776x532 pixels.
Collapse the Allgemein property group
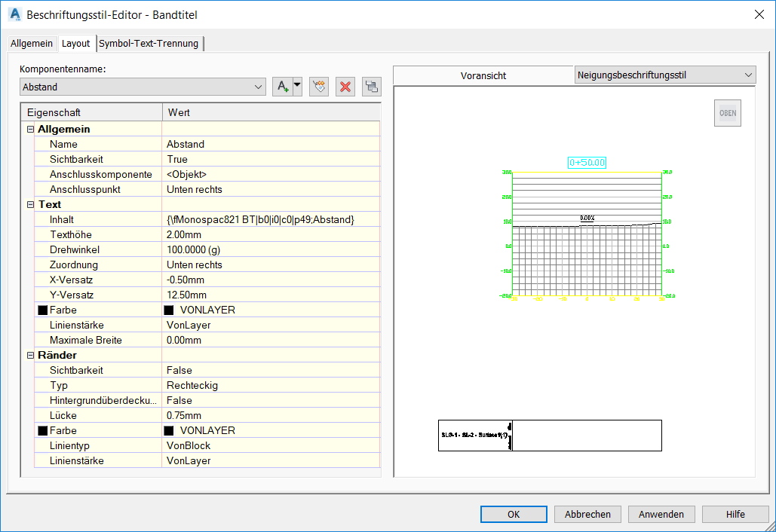(31, 129)
